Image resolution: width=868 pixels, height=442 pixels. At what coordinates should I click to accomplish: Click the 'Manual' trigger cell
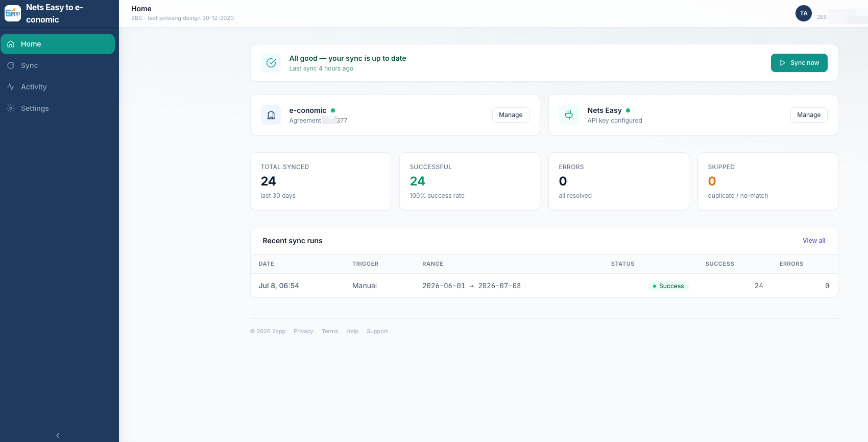pos(365,286)
